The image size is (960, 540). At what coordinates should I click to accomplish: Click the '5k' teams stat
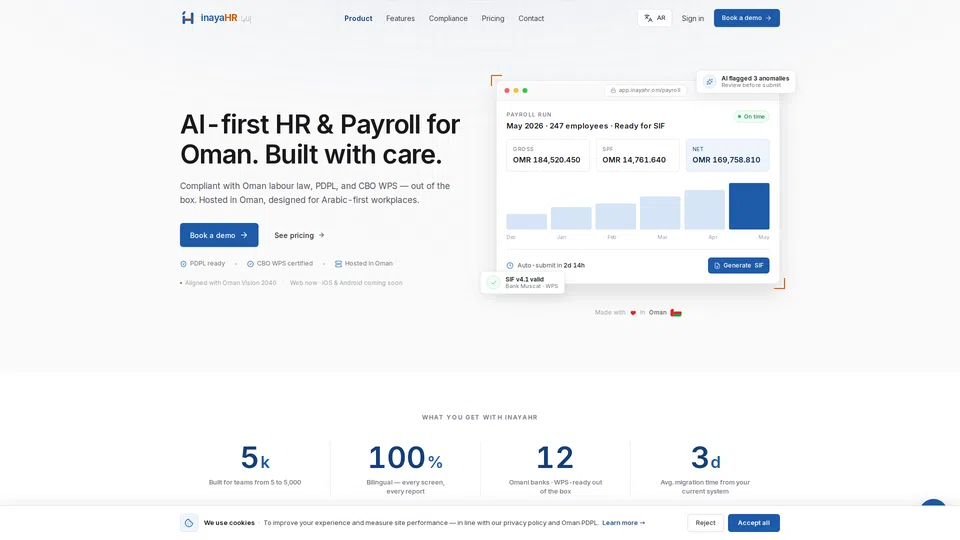coord(255,457)
